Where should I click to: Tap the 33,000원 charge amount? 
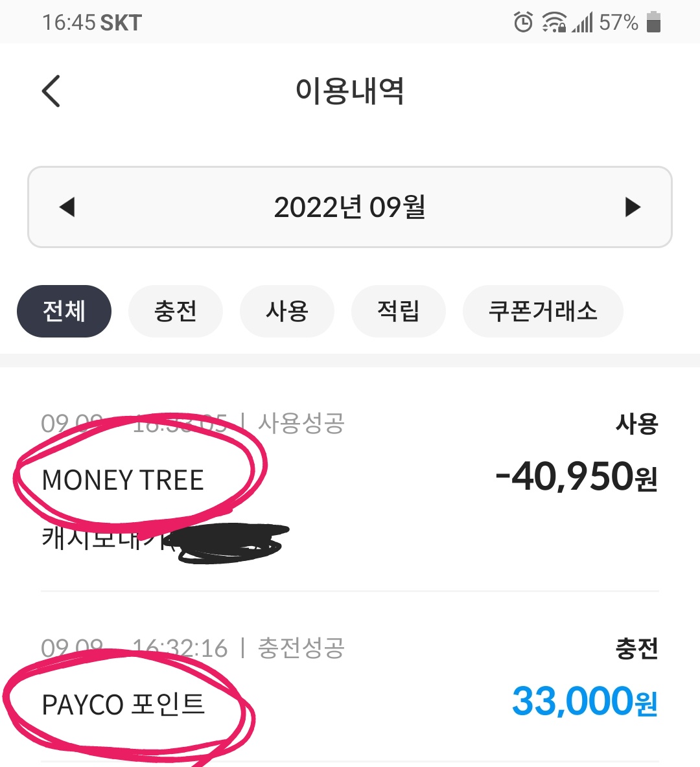(x=585, y=702)
